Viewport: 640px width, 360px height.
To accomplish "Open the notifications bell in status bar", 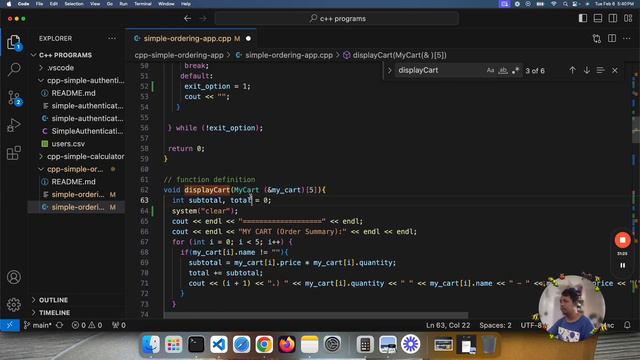I will [627, 325].
